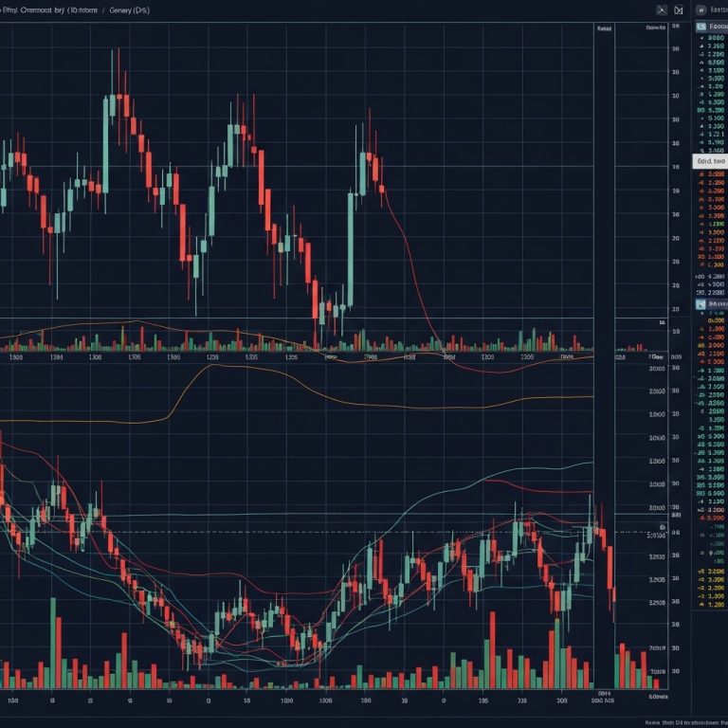Select the 'Snawte' column header
Screen dimensions: 728x728
[x=656, y=28]
